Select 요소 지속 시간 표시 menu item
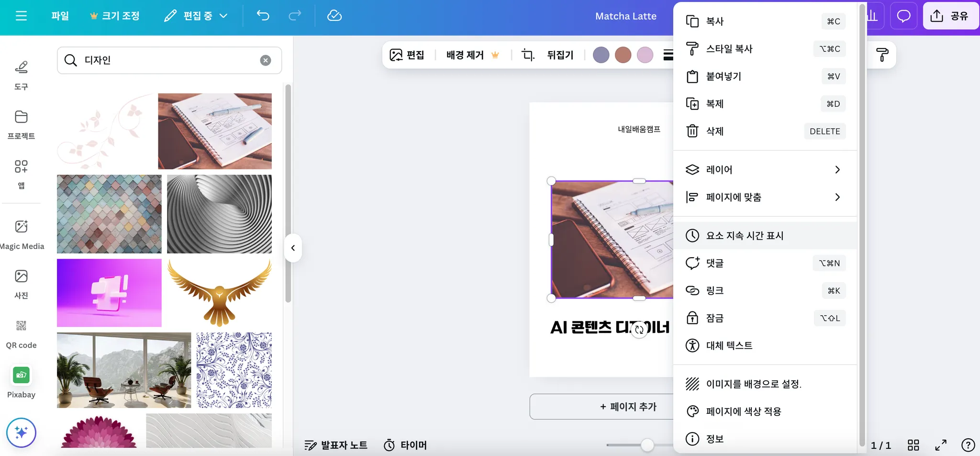 point(765,236)
